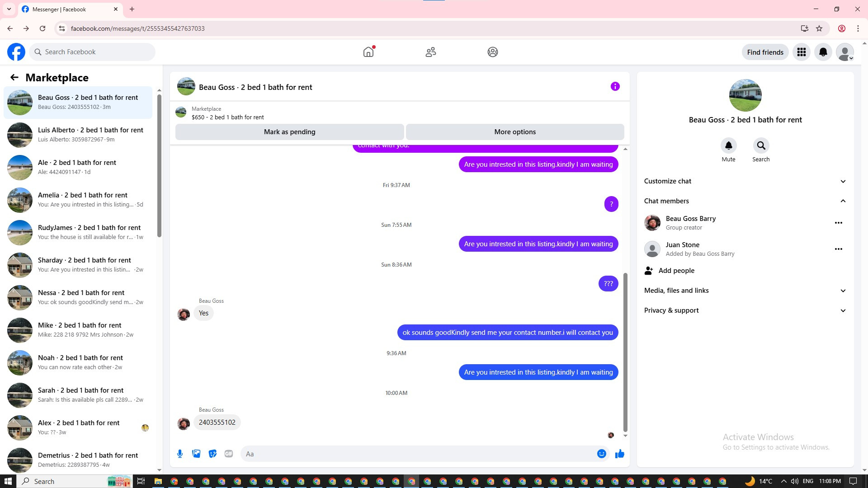The width and height of the screenshot is (868, 488).
Task: Click Mark as pending button
Action: (289, 132)
